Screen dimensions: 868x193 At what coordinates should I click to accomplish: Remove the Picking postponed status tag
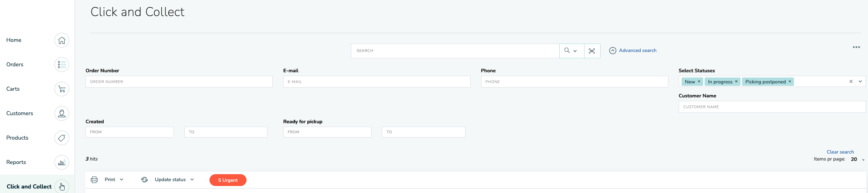pyautogui.click(x=790, y=81)
